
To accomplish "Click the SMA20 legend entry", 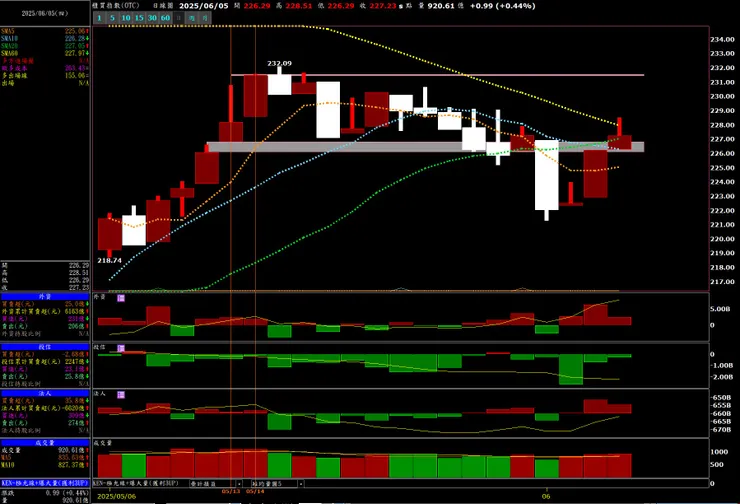I will click(x=45, y=46).
